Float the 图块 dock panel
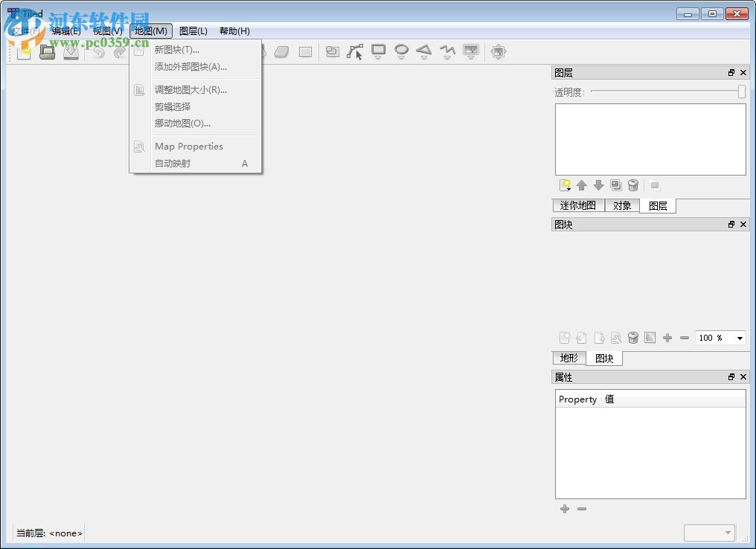The image size is (756, 549). (731, 225)
